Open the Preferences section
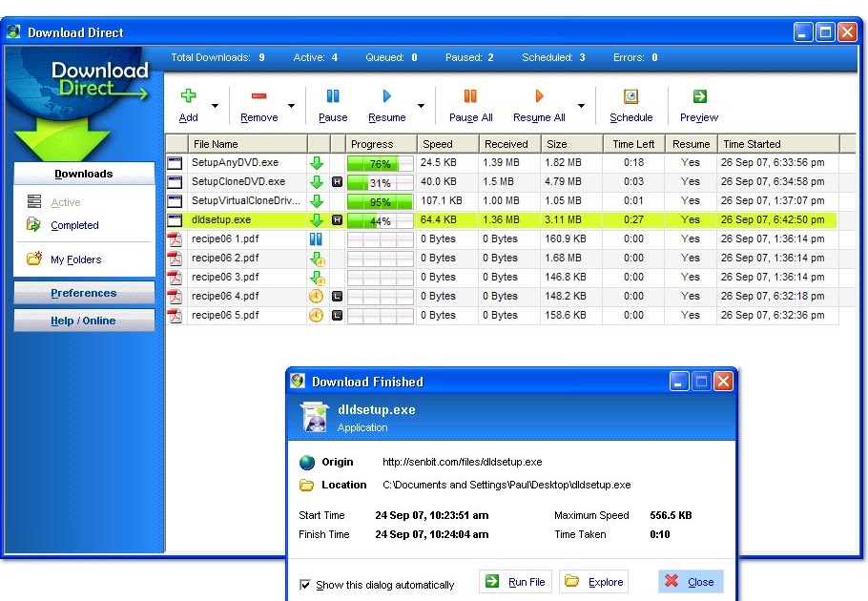868x601 pixels. tap(84, 293)
